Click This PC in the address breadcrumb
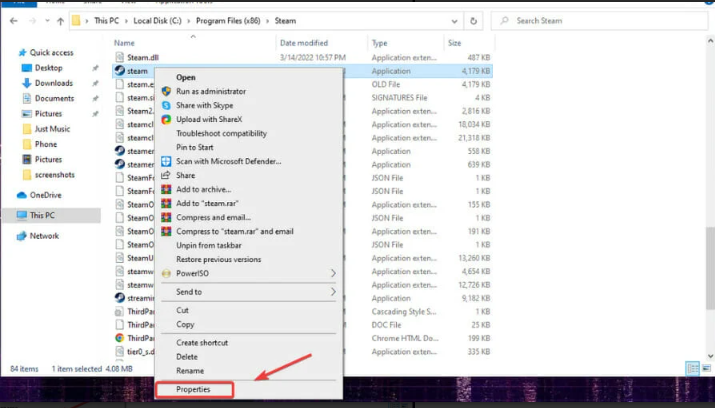Screen dimensions: 715x408 coord(106,21)
